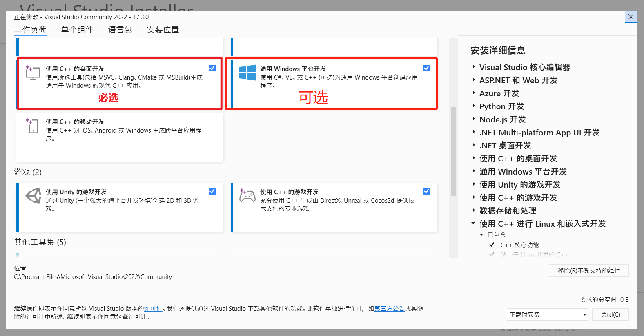The image size is (644, 336).
Task: Expand 数据存储和处理 details
Action: tap(474, 210)
